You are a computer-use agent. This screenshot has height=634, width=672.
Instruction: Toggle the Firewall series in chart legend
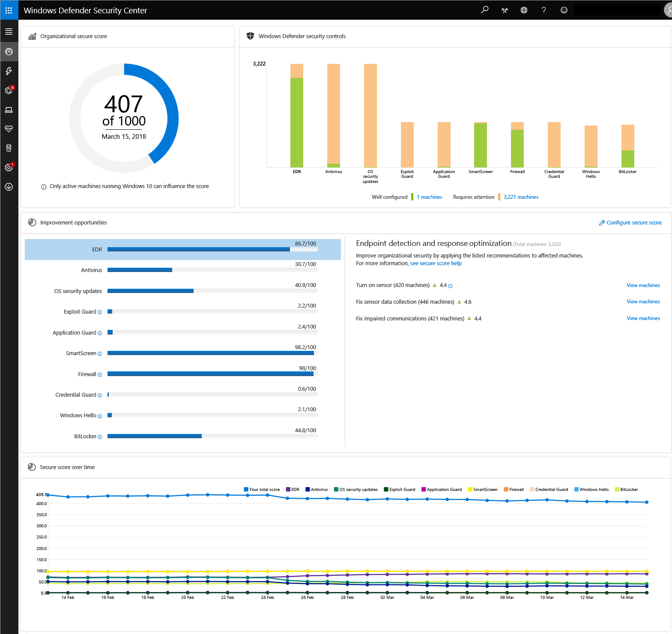coord(514,489)
